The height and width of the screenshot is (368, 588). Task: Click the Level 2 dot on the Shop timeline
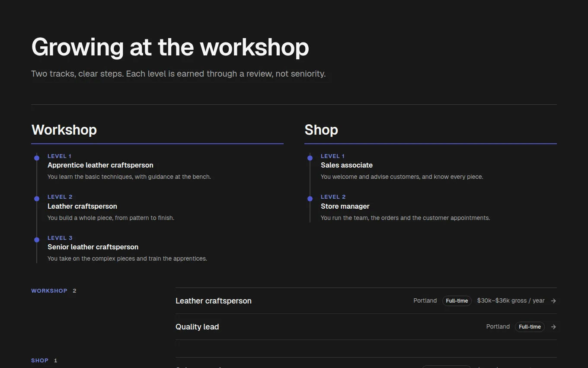tap(310, 199)
